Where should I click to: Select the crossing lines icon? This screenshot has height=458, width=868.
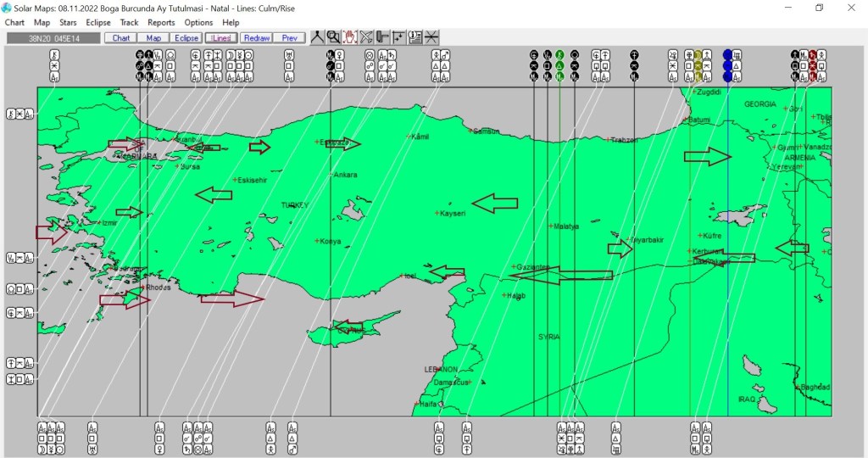click(x=431, y=37)
